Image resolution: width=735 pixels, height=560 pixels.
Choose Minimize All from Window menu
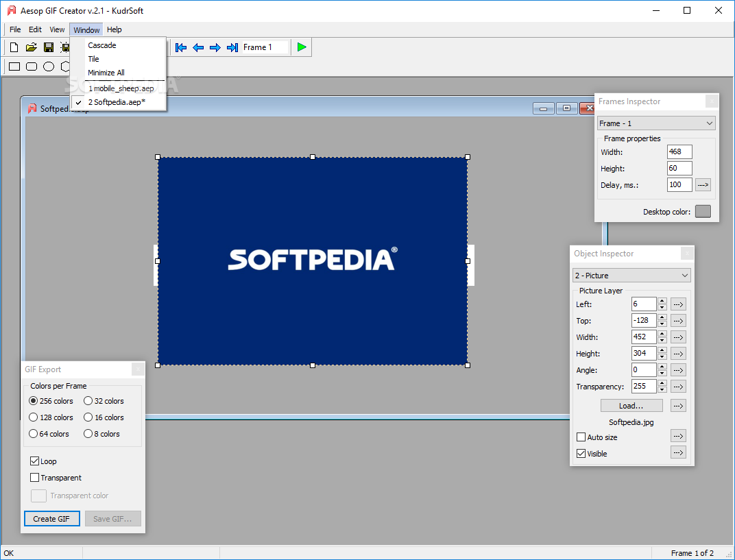click(x=118, y=73)
